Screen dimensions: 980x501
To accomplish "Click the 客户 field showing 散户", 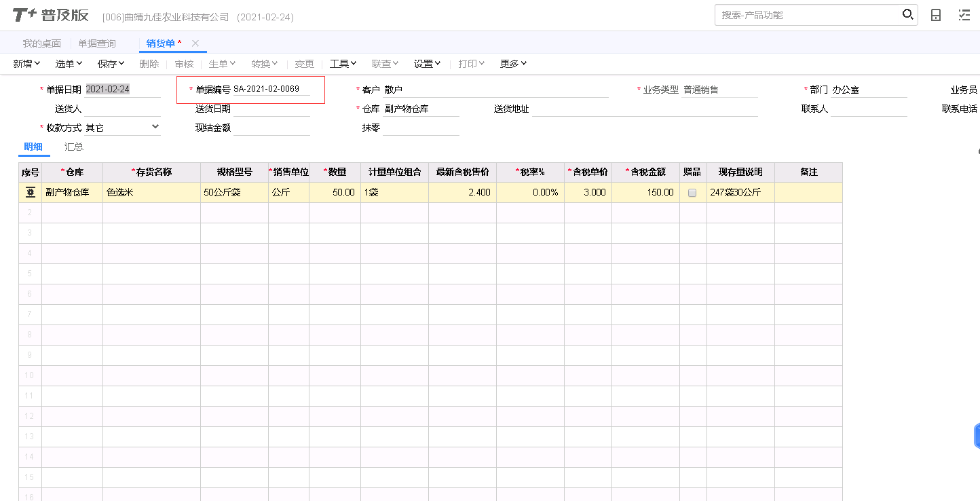I will [495, 90].
